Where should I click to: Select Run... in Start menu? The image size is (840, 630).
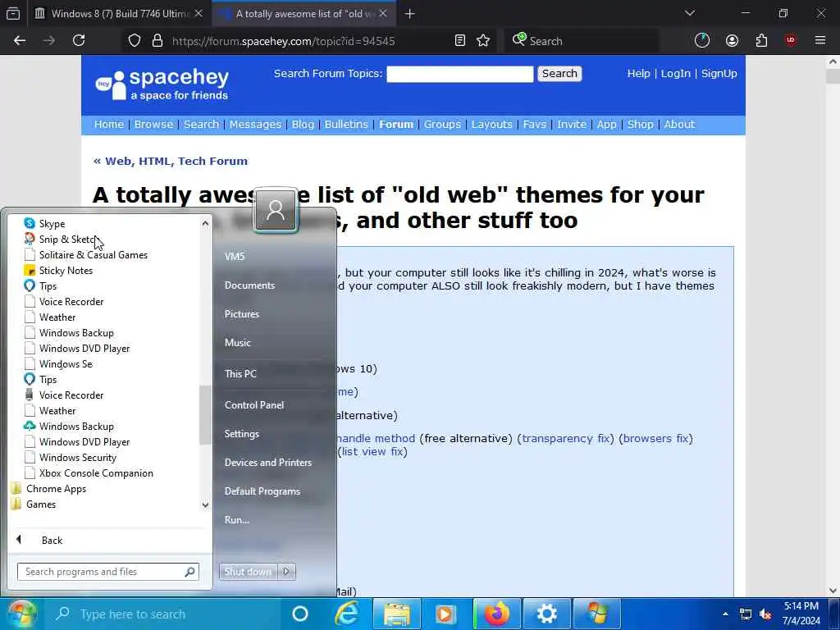pos(237,519)
